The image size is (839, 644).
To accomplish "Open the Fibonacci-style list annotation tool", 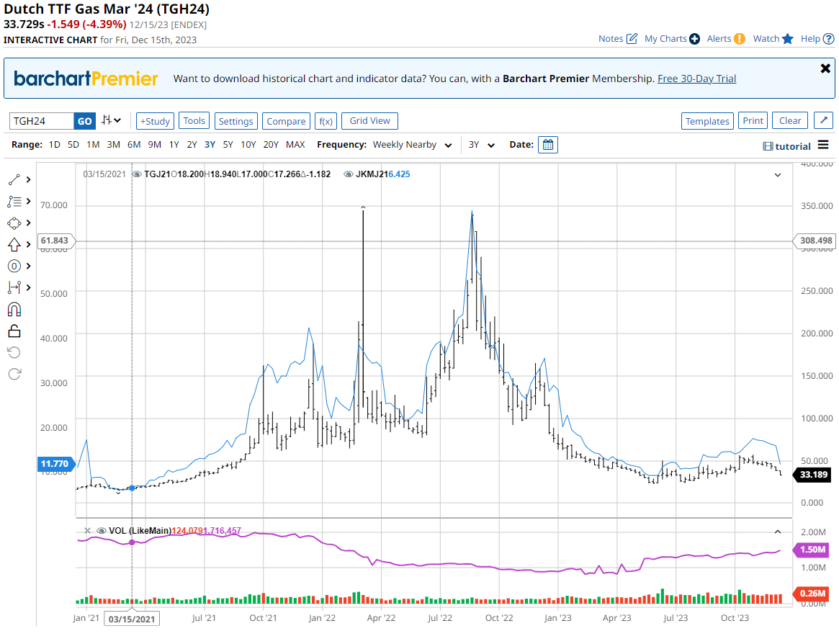I will [14, 201].
